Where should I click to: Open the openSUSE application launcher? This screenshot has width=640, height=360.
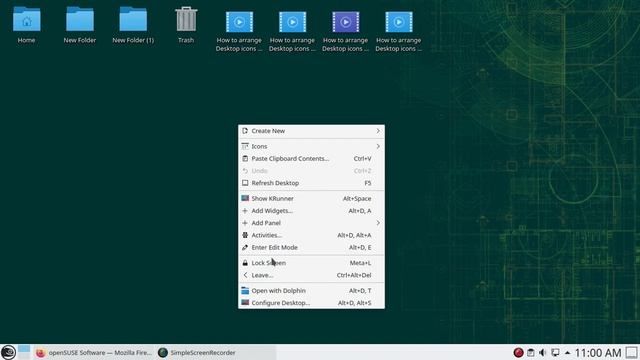coord(8,352)
